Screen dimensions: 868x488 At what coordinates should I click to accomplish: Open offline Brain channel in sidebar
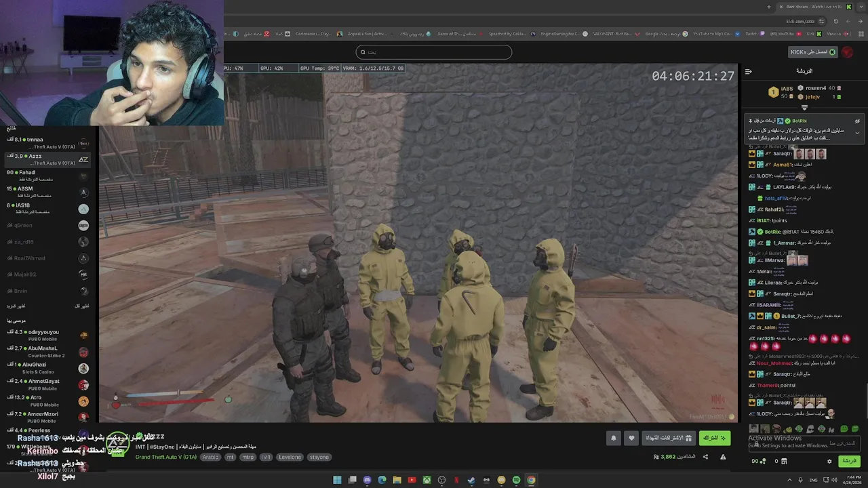tap(47, 291)
